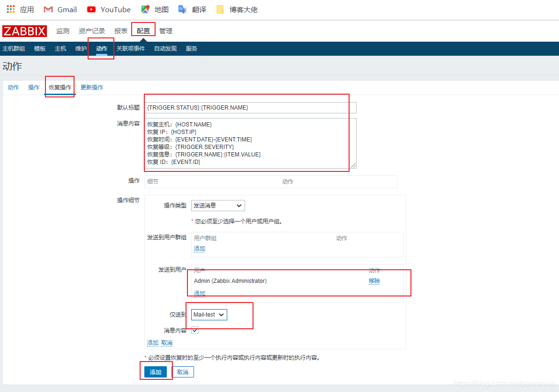This screenshot has width=559, height=392.
Task: Click the 取消 button at bottom
Action: tap(183, 372)
